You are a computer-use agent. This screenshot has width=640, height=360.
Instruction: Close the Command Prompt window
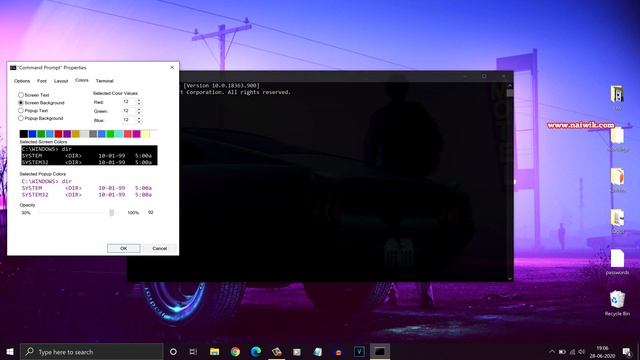(x=504, y=76)
